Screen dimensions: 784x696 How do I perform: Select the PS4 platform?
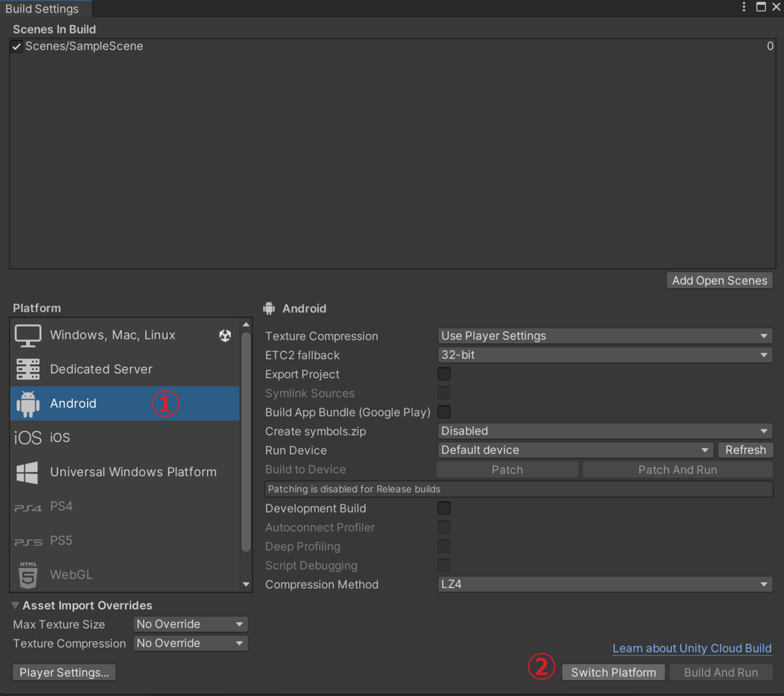125,507
